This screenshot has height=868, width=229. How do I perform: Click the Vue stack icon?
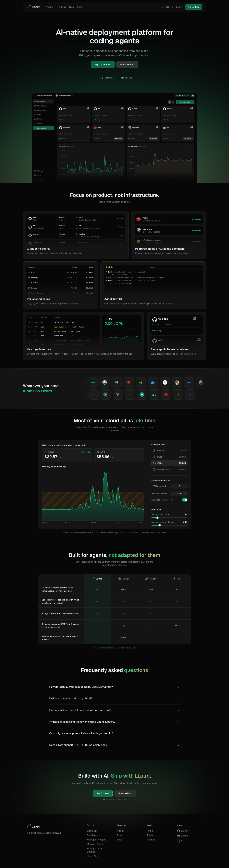tap(118, 395)
